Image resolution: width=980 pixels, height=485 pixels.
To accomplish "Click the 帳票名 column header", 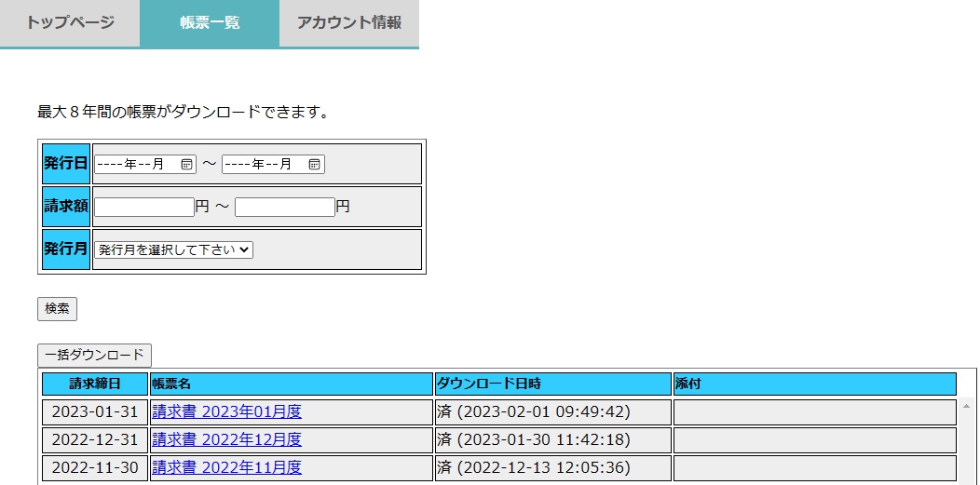I will pos(292,384).
